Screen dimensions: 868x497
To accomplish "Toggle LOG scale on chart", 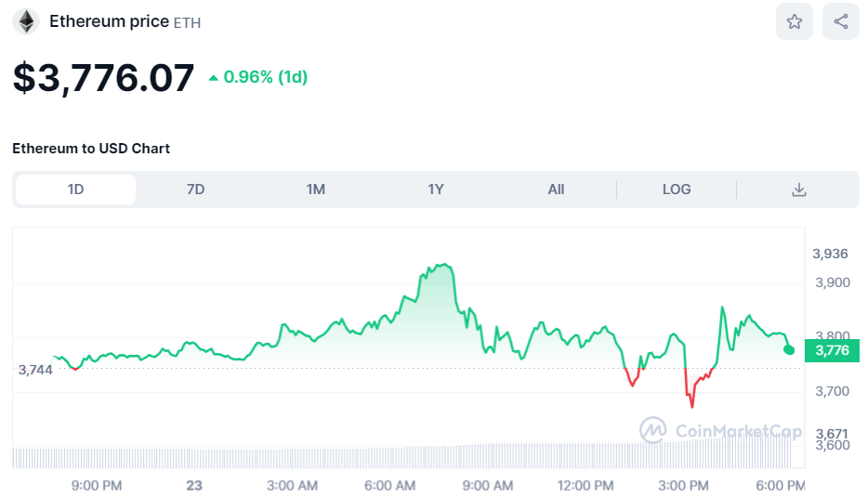I will [x=677, y=190].
